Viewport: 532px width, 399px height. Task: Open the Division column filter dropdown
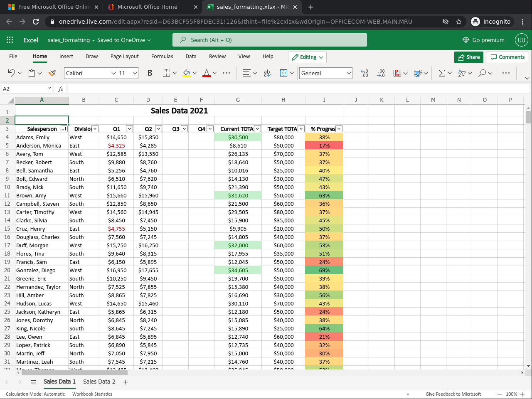coord(95,129)
